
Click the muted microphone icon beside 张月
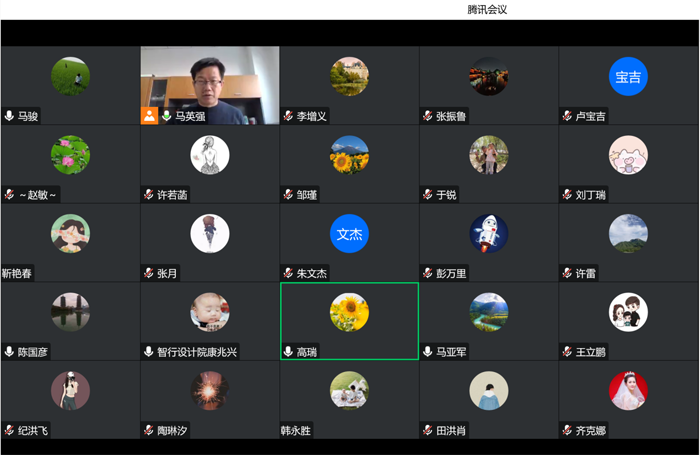(x=149, y=273)
